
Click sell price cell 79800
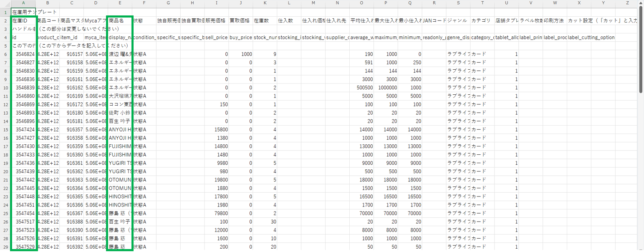pos(217,213)
